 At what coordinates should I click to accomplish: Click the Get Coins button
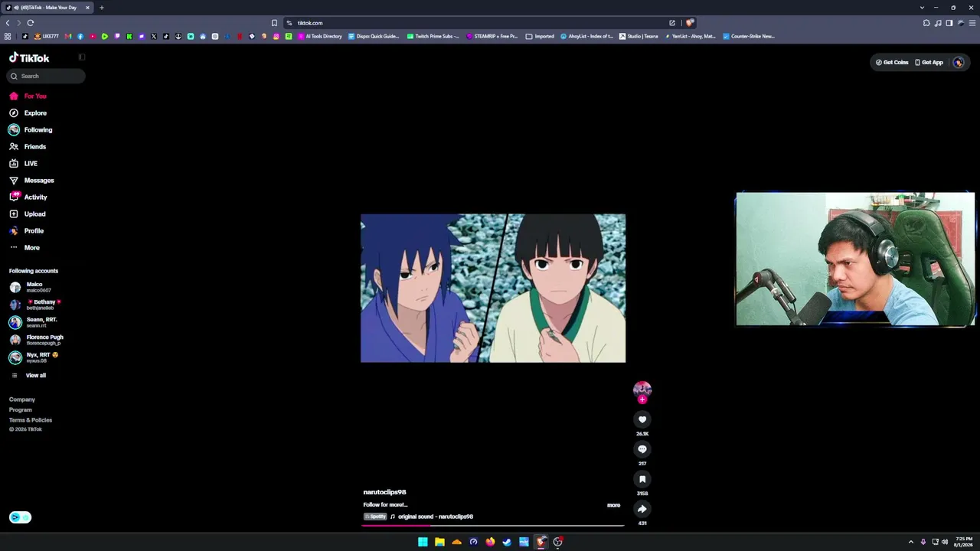[892, 62]
